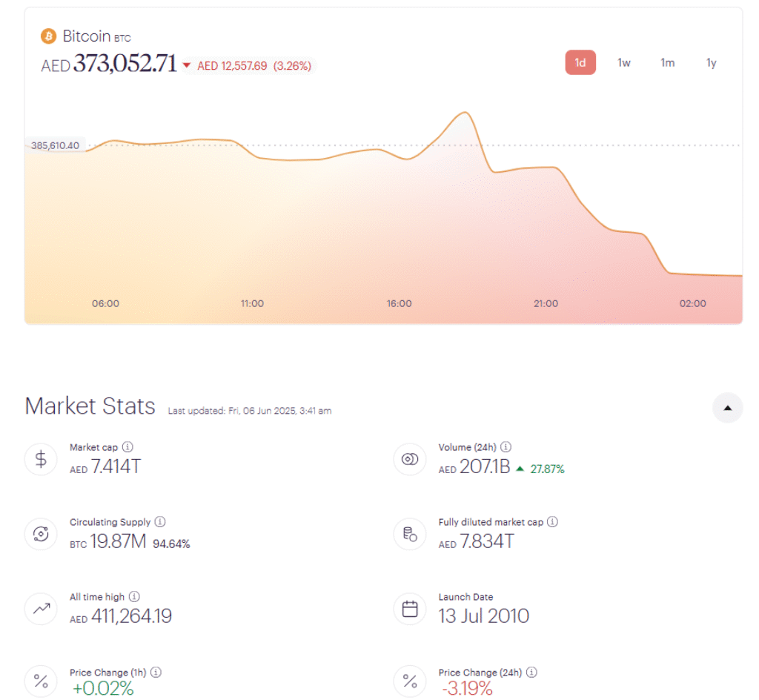Select the All time high trend icon
Viewport: 759px width, 700px height.
tap(41, 609)
